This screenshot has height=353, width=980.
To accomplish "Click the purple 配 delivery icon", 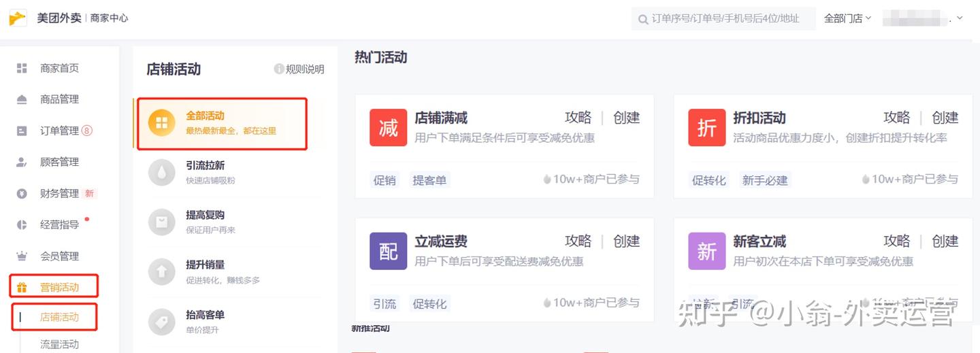I will point(388,251).
